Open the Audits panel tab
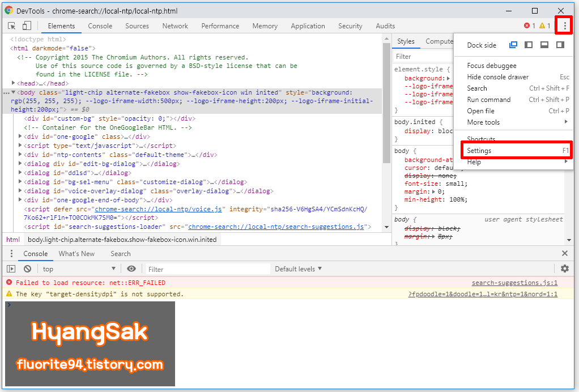The image size is (579, 392). pos(385,26)
